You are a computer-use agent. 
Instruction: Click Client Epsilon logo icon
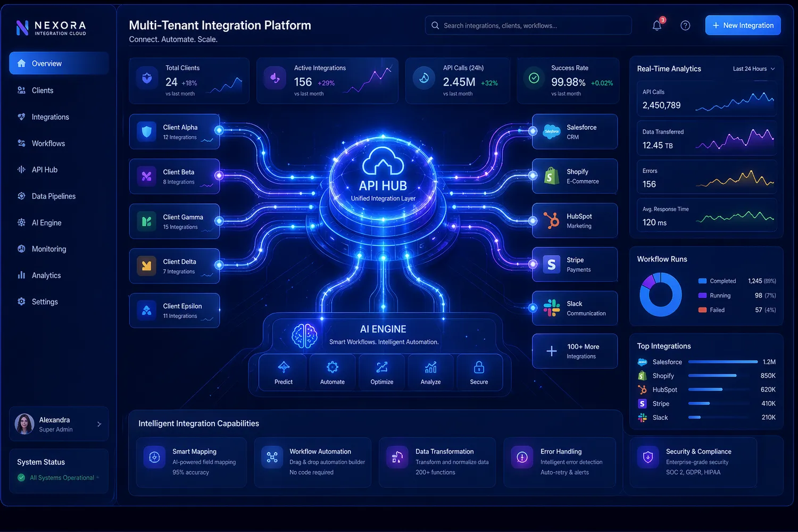146,310
